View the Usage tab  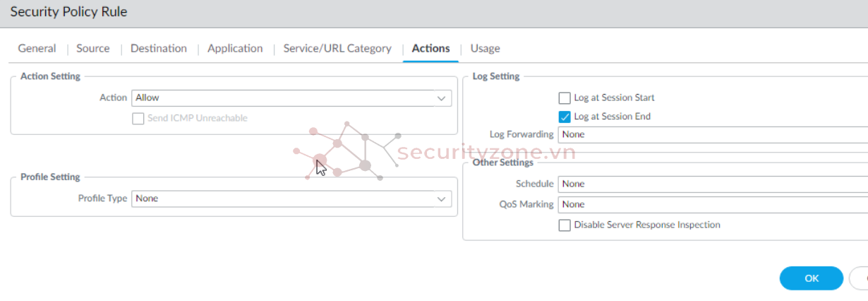pos(486,49)
